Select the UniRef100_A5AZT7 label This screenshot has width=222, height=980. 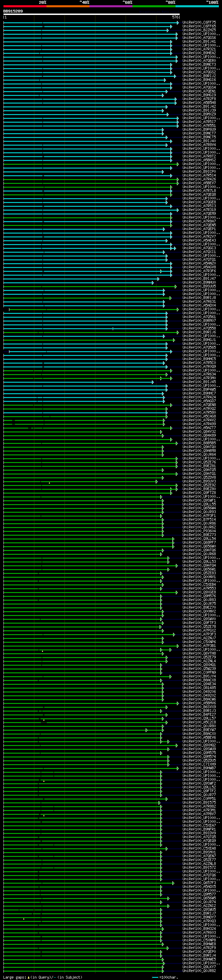pyautogui.click(x=199, y=428)
